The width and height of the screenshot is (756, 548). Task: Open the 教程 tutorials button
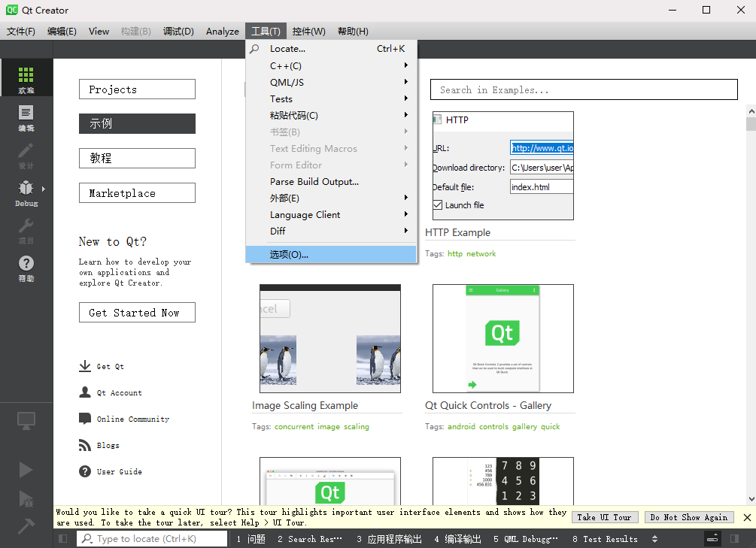[x=138, y=158]
